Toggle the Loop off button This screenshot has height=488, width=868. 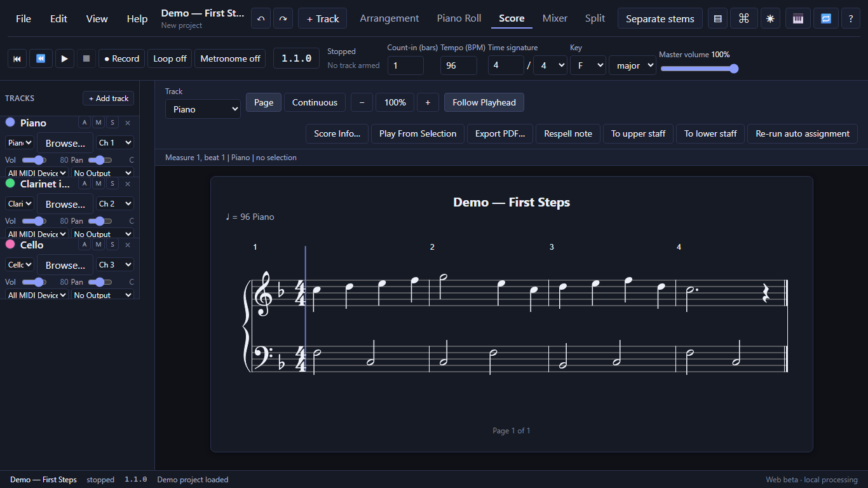pos(170,58)
